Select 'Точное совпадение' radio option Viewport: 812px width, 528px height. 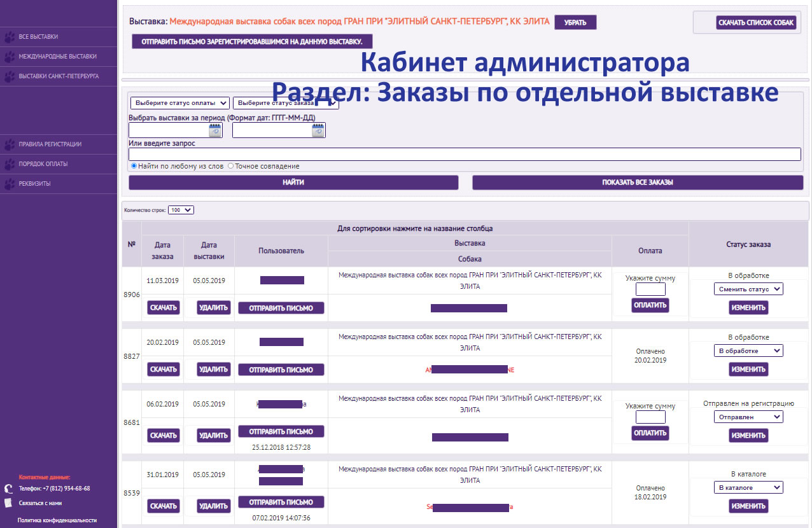[230, 166]
